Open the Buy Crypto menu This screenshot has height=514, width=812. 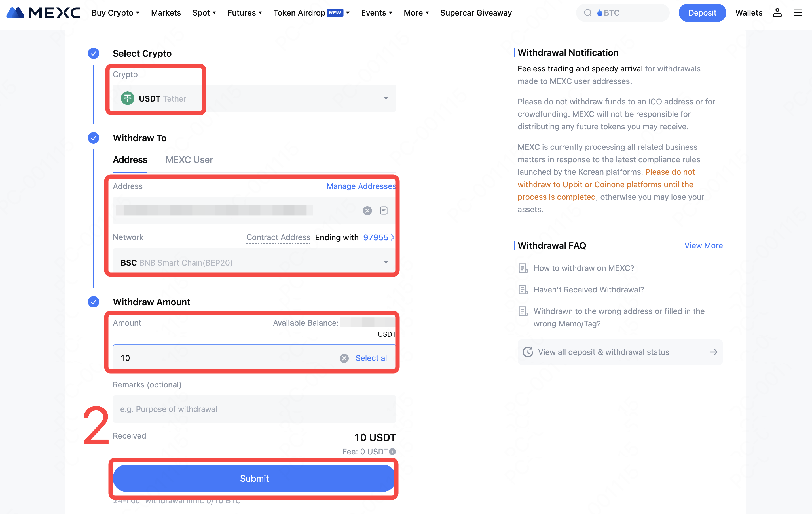[115, 13]
